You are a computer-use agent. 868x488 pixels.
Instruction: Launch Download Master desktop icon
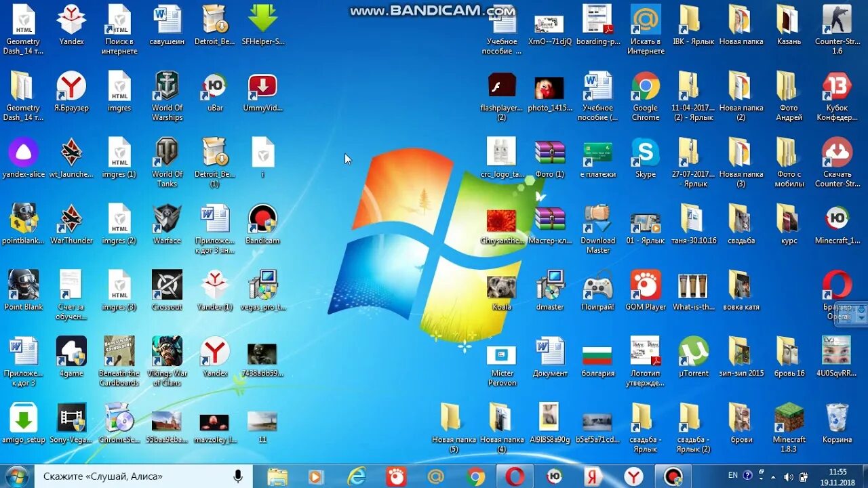click(x=598, y=228)
